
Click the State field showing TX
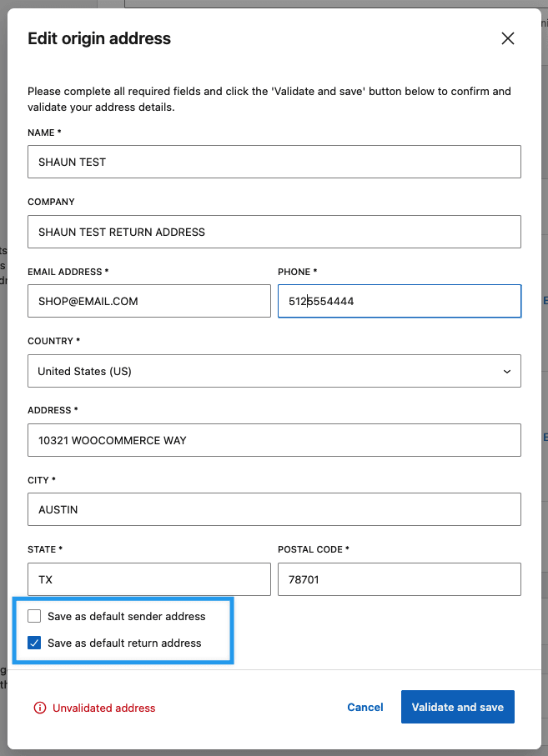(149, 579)
